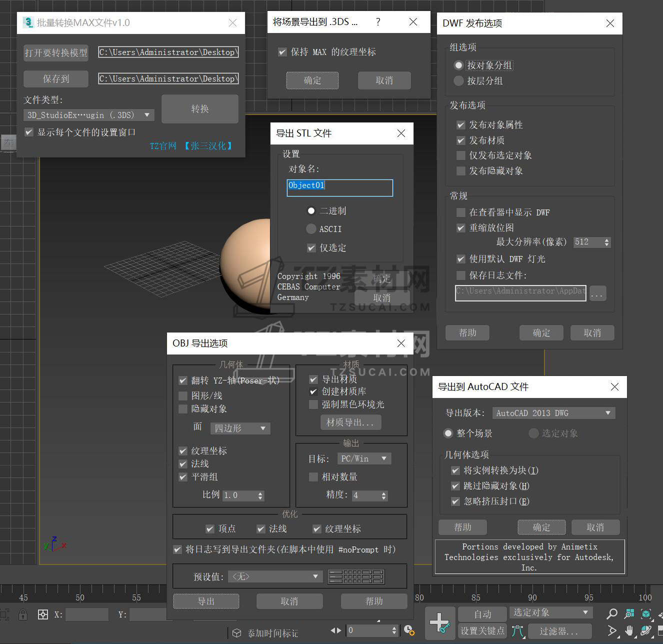
Task: Click the 转换 convert button
Action: tap(199, 108)
